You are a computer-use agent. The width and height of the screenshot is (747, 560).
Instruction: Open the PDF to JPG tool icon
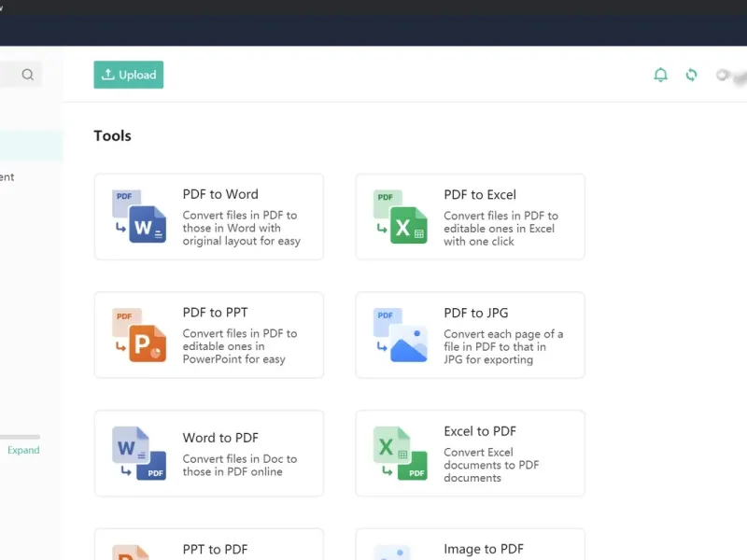pyautogui.click(x=401, y=335)
